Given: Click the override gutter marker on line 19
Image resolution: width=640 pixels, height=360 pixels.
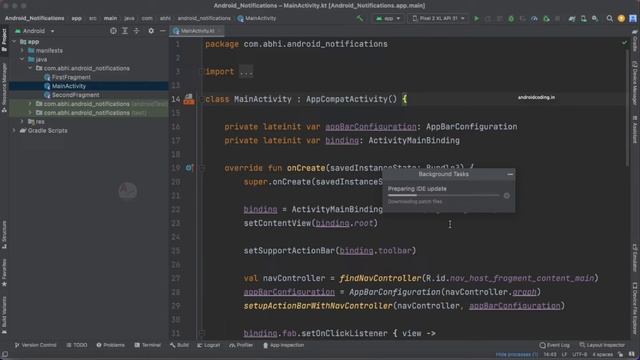Looking at the screenshot, I should (189, 168).
